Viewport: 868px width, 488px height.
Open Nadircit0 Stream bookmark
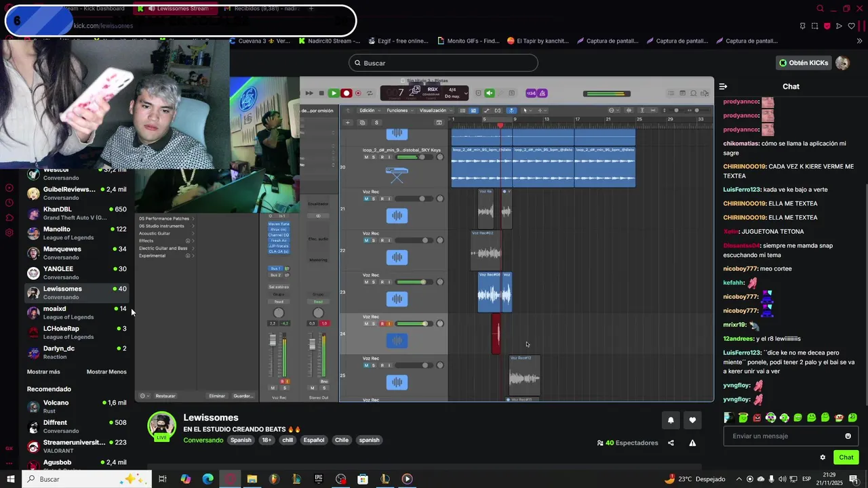point(330,41)
